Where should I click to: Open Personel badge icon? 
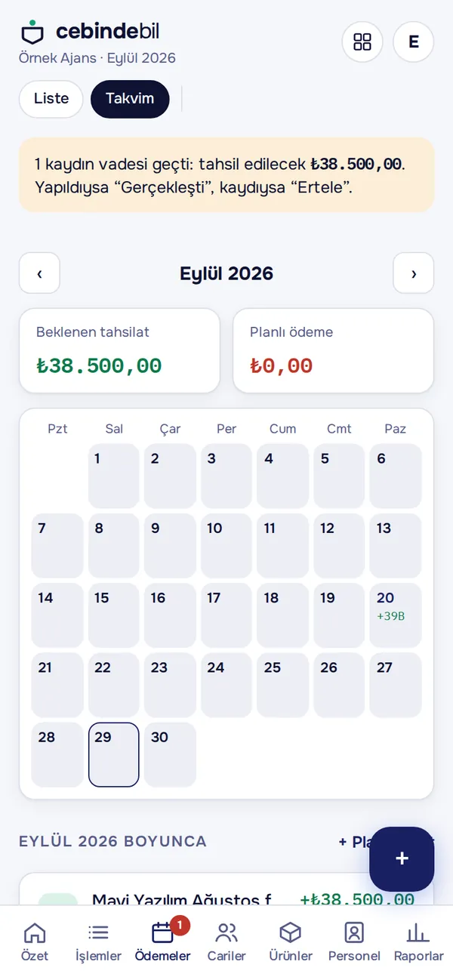(354, 933)
